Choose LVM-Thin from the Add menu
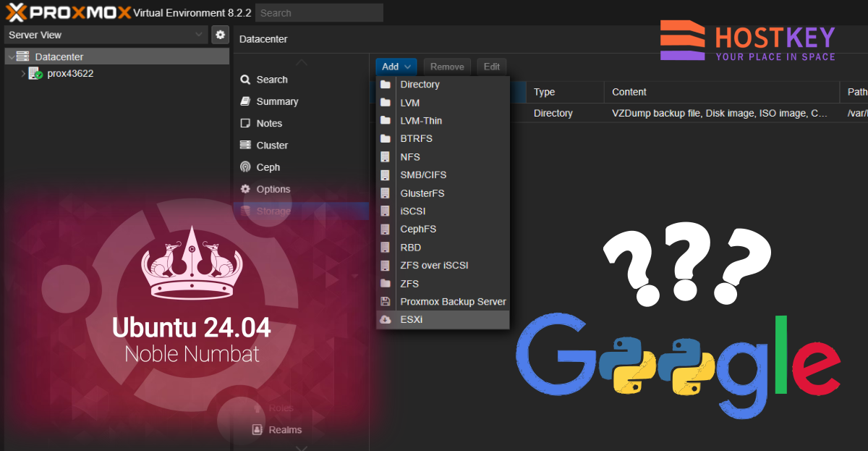Image resolution: width=868 pixels, height=451 pixels. click(x=443, y=121)
